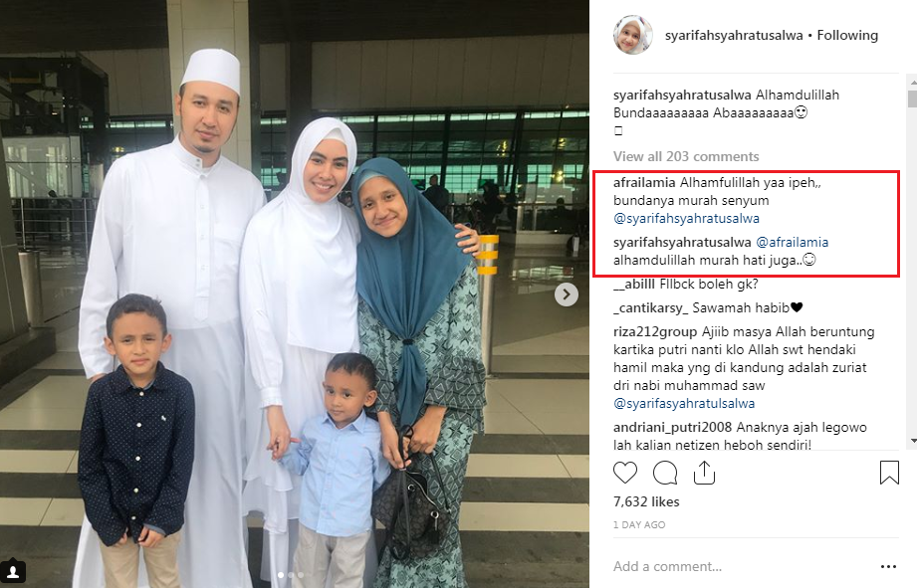
Task: Open the riza212group commenter profile
Action: [x=655, y=332]
